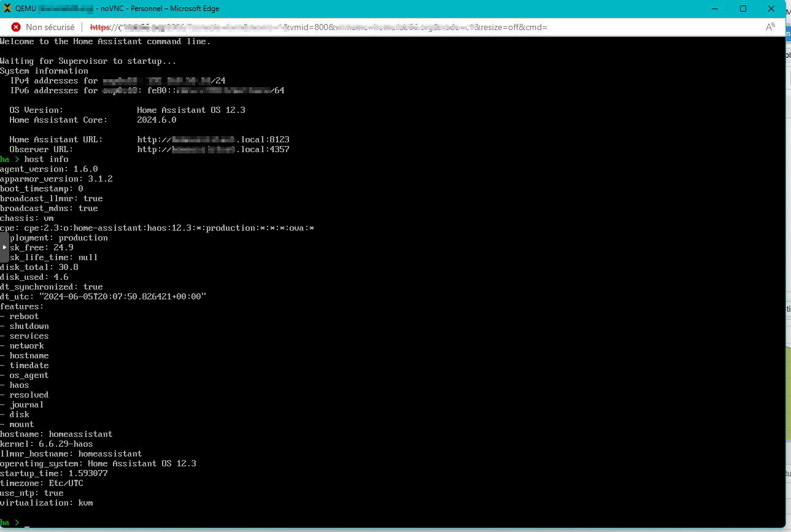Click the IPv6 addresses line
This screenshot has height=532, width=791.
pyautogui.click(x=147, y=91)
